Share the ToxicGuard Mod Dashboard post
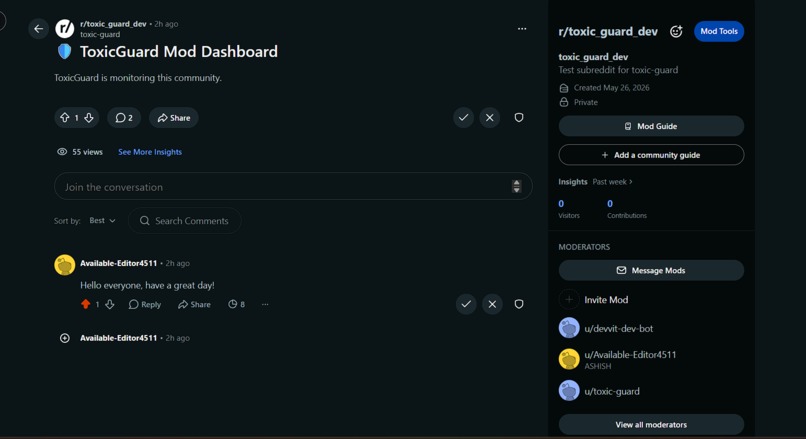This screenshot has width=806, height=439. (174, 118)
